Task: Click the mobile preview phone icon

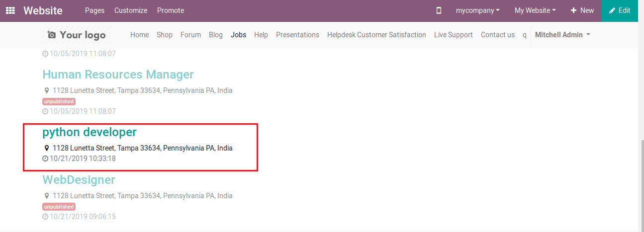Action: click(439, 10)
